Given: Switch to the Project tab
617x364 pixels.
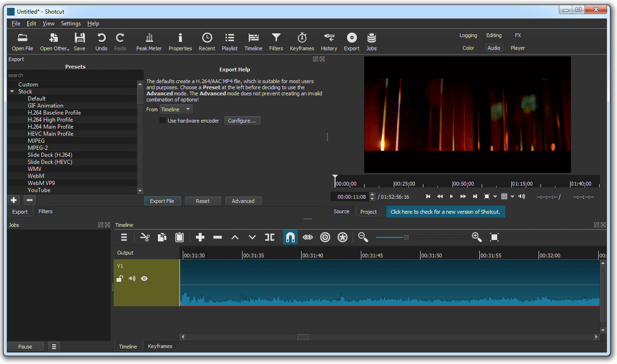Looking at the screenshot, I should click(x=368, y=212).
